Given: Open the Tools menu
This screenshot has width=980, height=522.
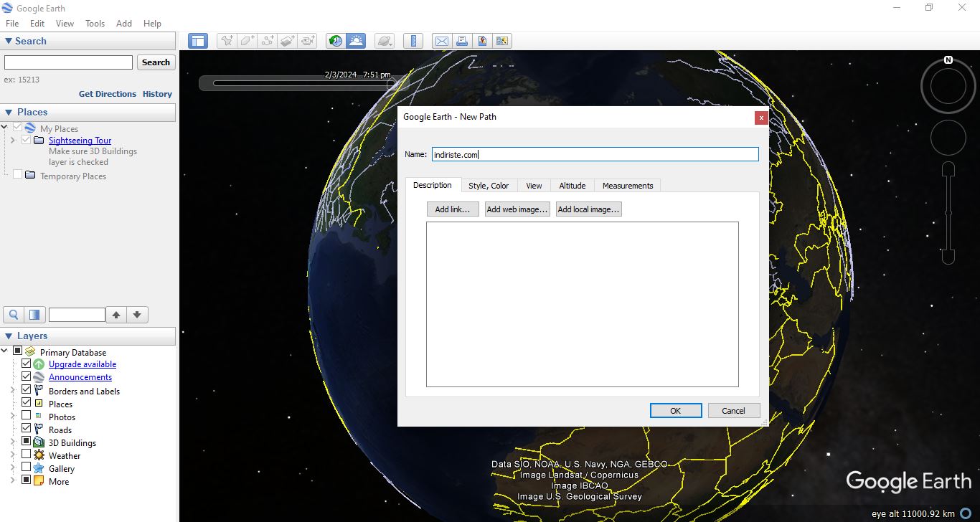Looking at the screenshot, I should pos(95,24).
